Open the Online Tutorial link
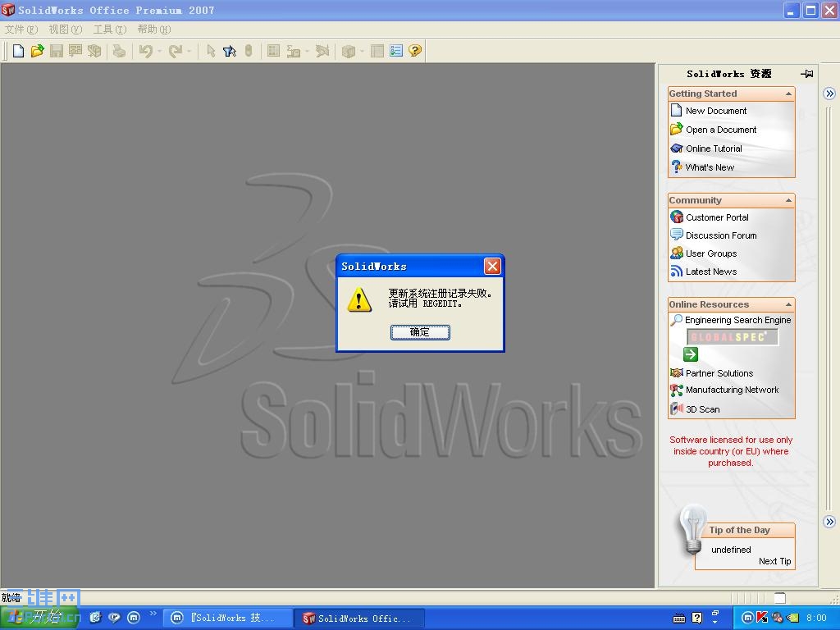This screenshot has width=840, height=630. pos(714,148)
